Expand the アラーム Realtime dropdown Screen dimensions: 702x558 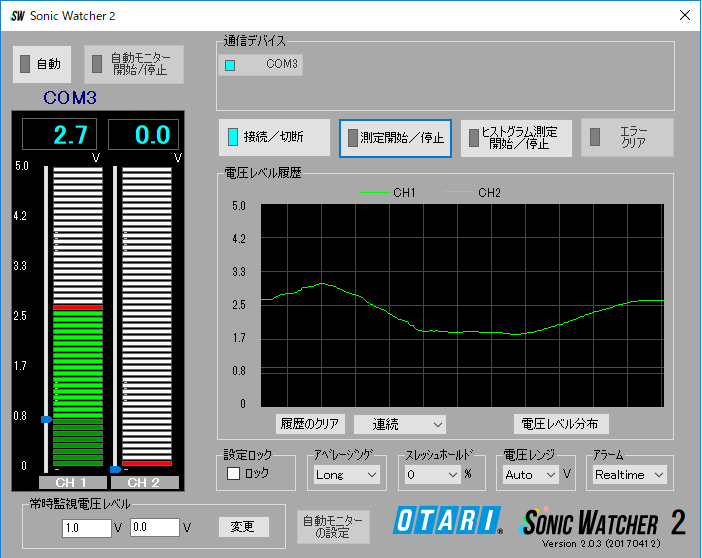click(x=629, y=475)
